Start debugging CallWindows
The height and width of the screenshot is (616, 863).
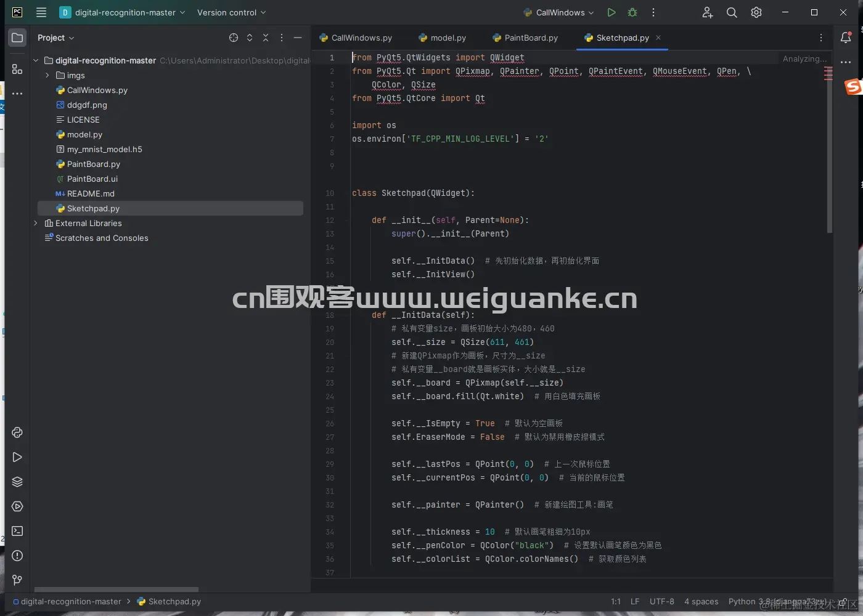pos(632,12)
